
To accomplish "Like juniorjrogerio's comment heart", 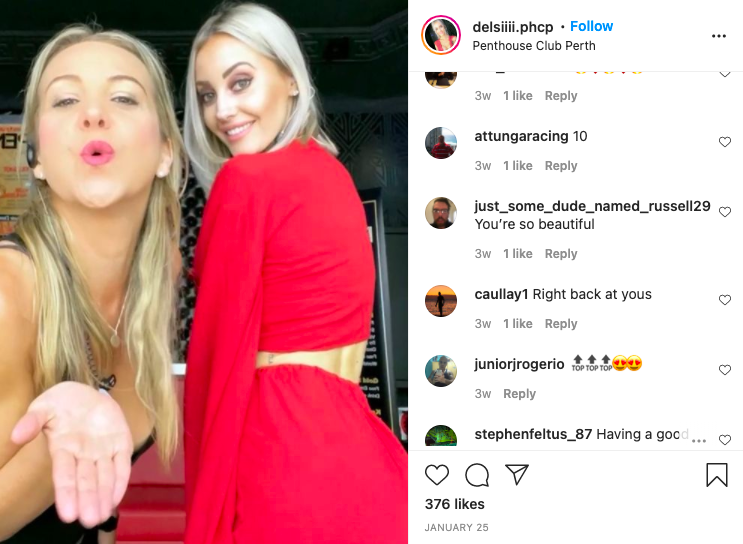I will click(725, 370).
